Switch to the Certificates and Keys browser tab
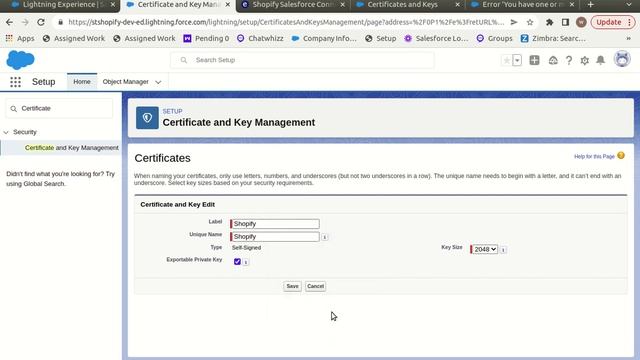The width and height of the screenshot is (640, 360). [x=407, y=4]
